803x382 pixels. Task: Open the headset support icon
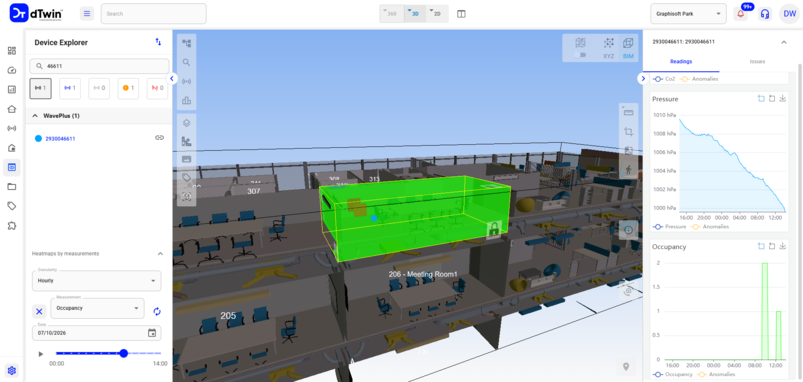tap(765, 14)
